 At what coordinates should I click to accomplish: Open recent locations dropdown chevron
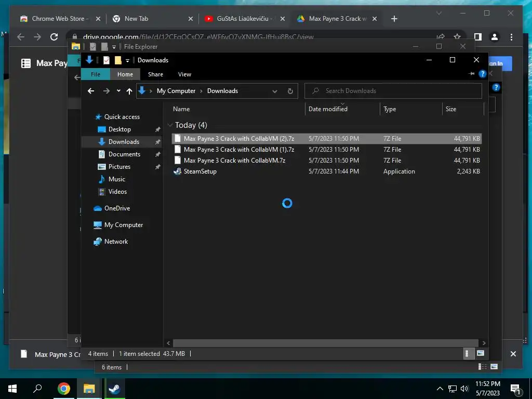(118, 91)
